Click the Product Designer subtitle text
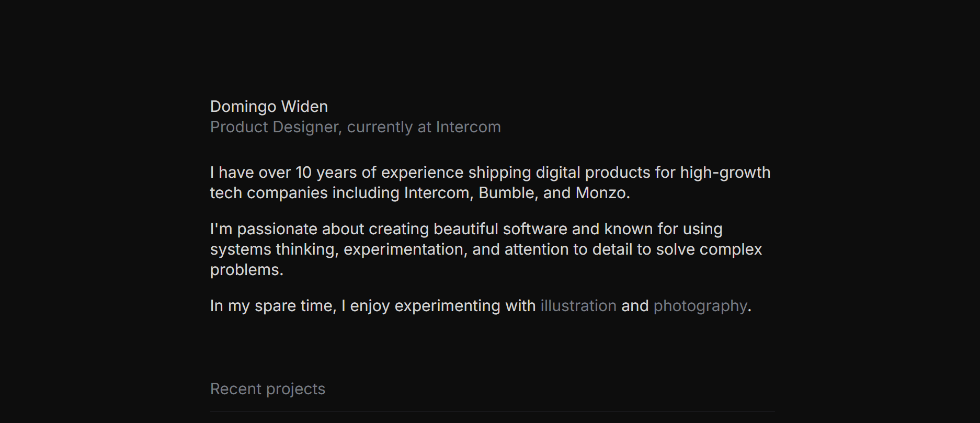980x423 pixels. 275,127
